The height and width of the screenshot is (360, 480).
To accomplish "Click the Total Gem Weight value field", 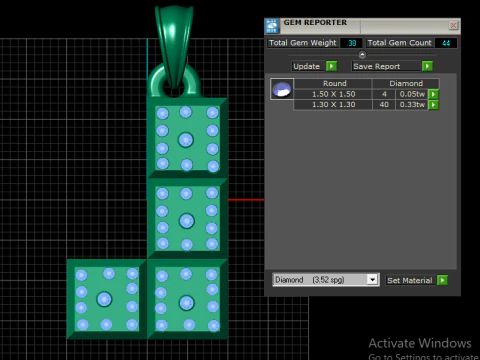I will point(351,43).
